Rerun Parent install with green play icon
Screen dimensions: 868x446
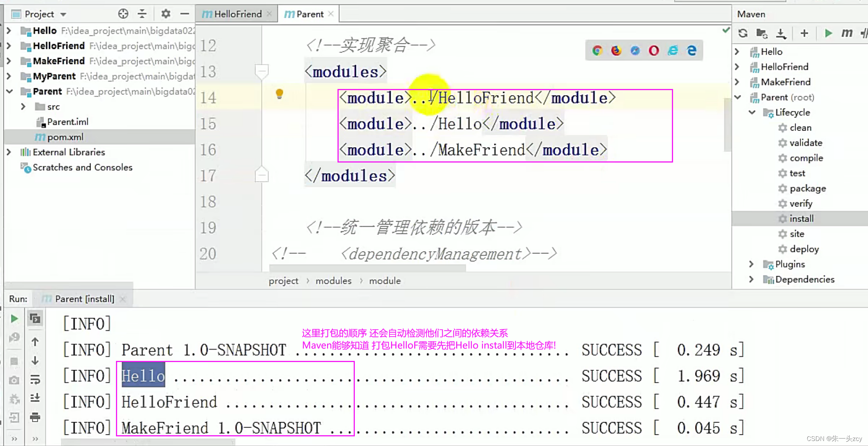[x=14, y=319]
